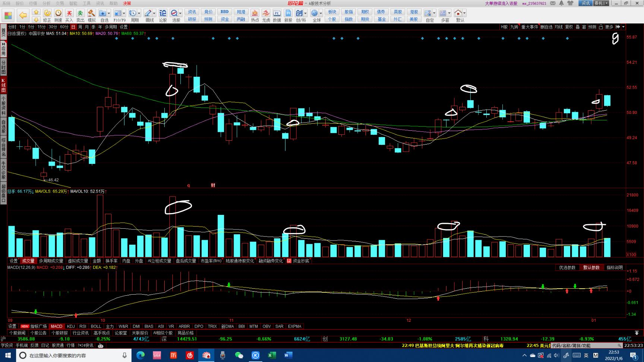644x362 pixels.
Task: Toggle 预测 forecast option on chart toolbar
Action: (x=592, y=27)
